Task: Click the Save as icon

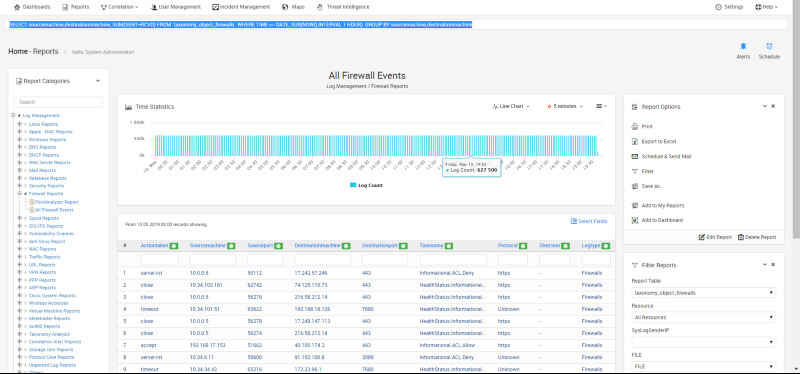Action: tap(635, 186)
